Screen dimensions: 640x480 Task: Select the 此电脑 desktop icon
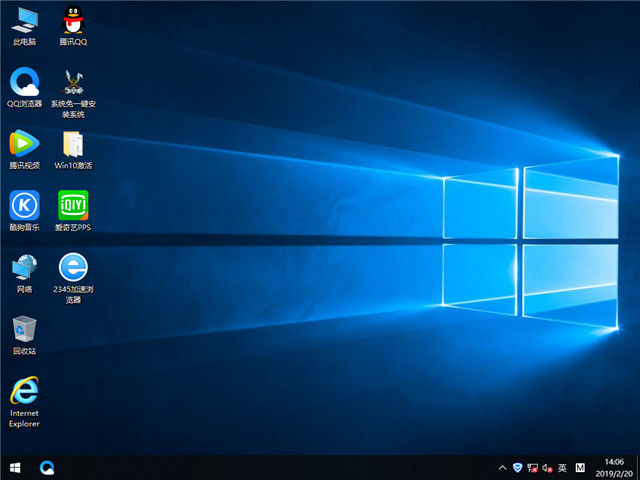24,26
